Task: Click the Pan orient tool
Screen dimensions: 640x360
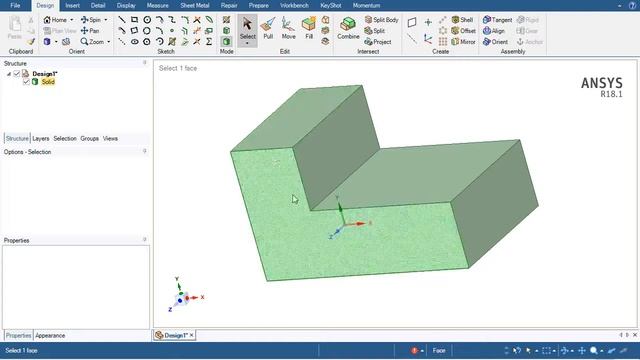Action: 90,31
